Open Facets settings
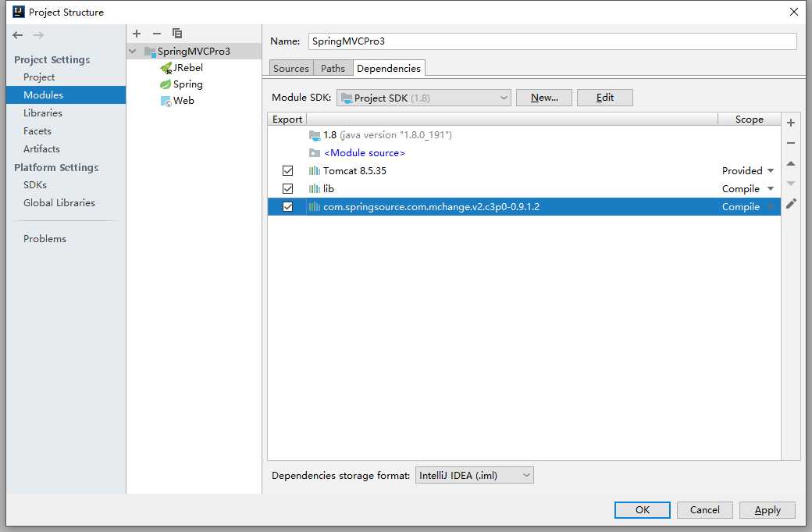This screenshot has width=812, height=532. [37, 131]
